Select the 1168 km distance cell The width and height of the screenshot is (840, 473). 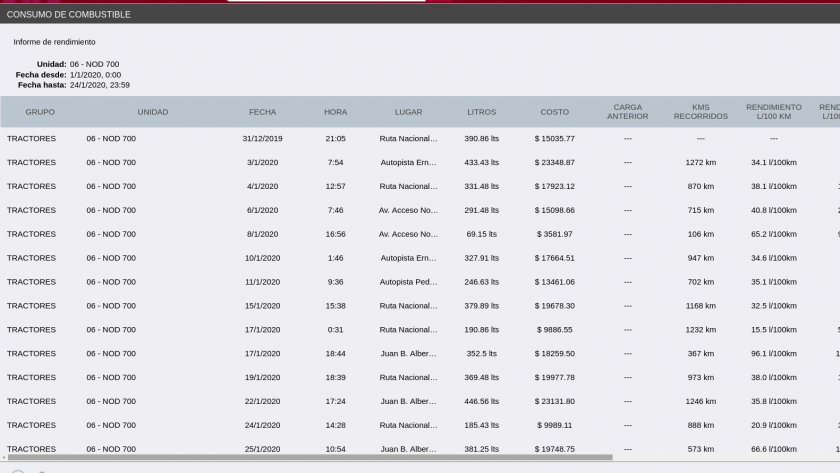pyautogui.click(x=700, y=306)
